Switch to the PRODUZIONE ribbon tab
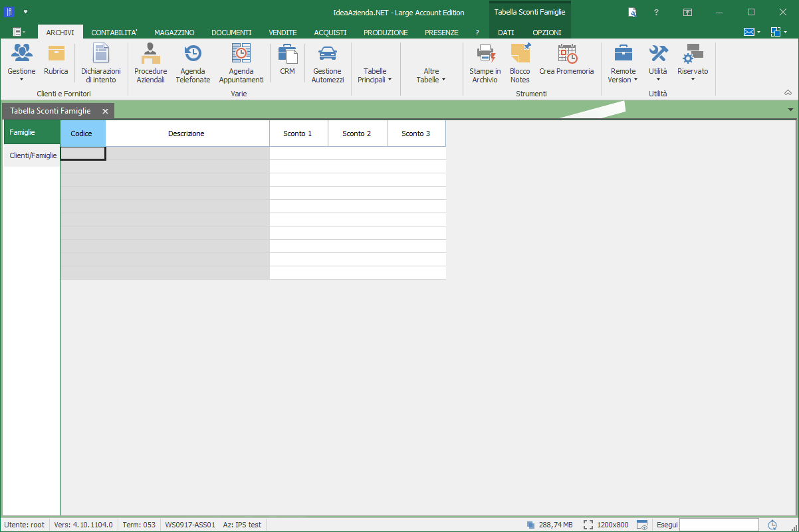 (386, 32)
